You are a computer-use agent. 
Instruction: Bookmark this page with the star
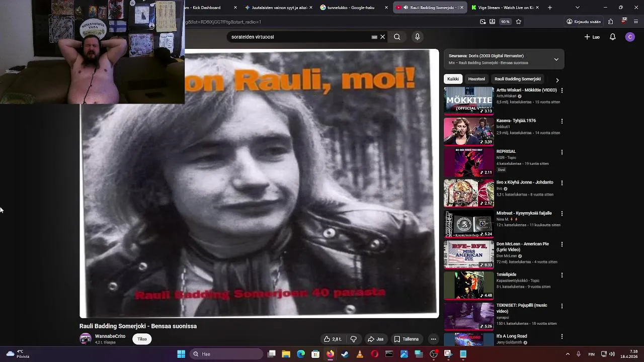(x=519, y=22)
